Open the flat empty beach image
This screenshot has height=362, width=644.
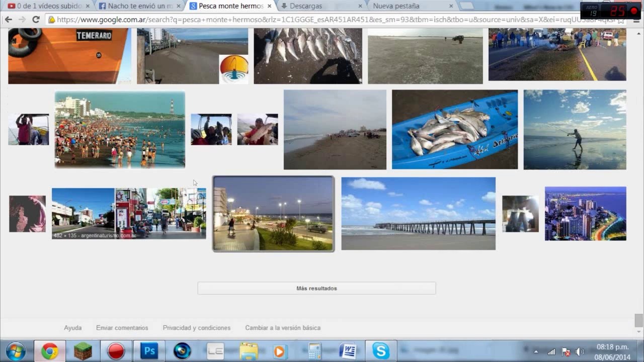(x=425, y=56)
